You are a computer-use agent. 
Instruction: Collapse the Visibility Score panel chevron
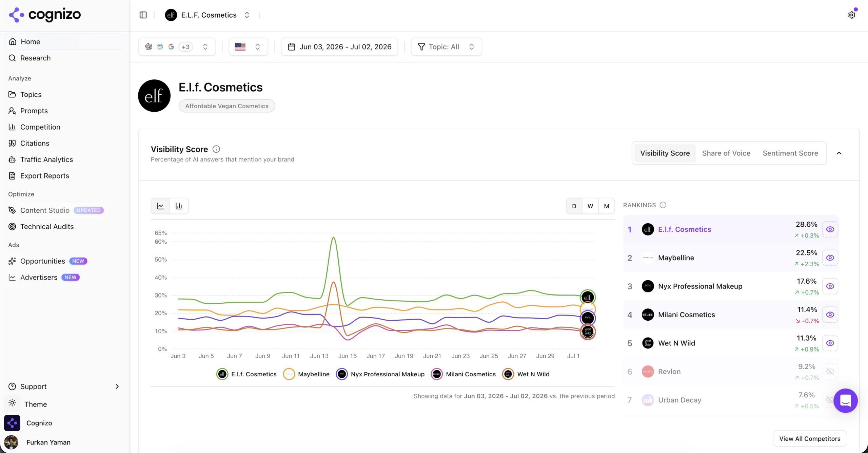(839, 153)
